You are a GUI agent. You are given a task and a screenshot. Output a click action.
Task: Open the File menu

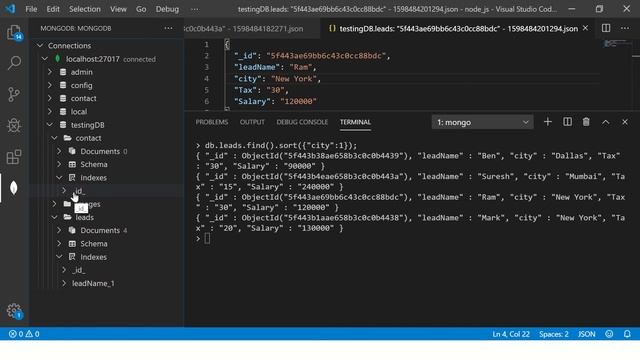point(31,9)
